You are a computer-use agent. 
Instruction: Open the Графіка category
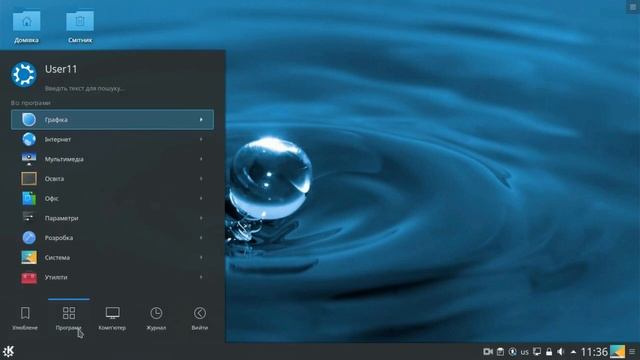[x=112, y=120]
